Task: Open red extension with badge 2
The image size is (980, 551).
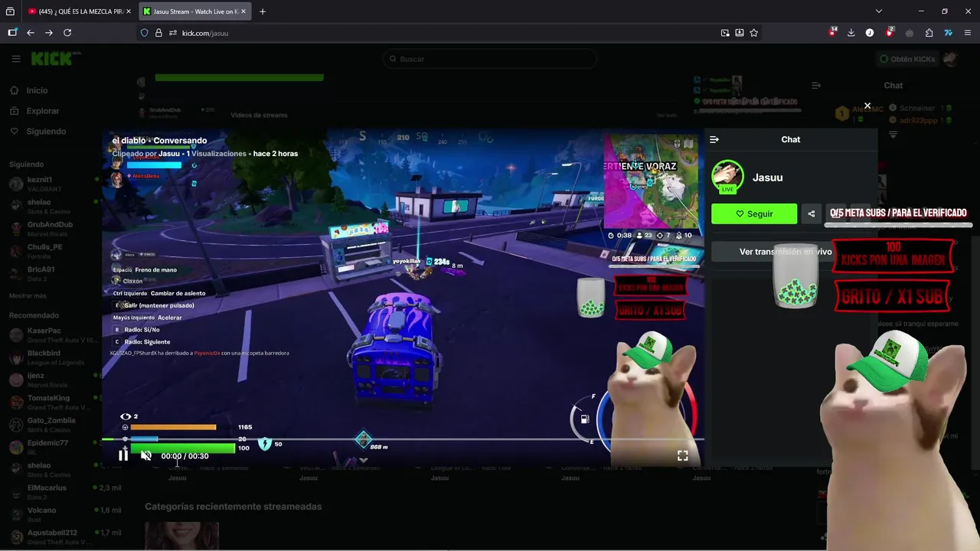Action: click(890, 32)
